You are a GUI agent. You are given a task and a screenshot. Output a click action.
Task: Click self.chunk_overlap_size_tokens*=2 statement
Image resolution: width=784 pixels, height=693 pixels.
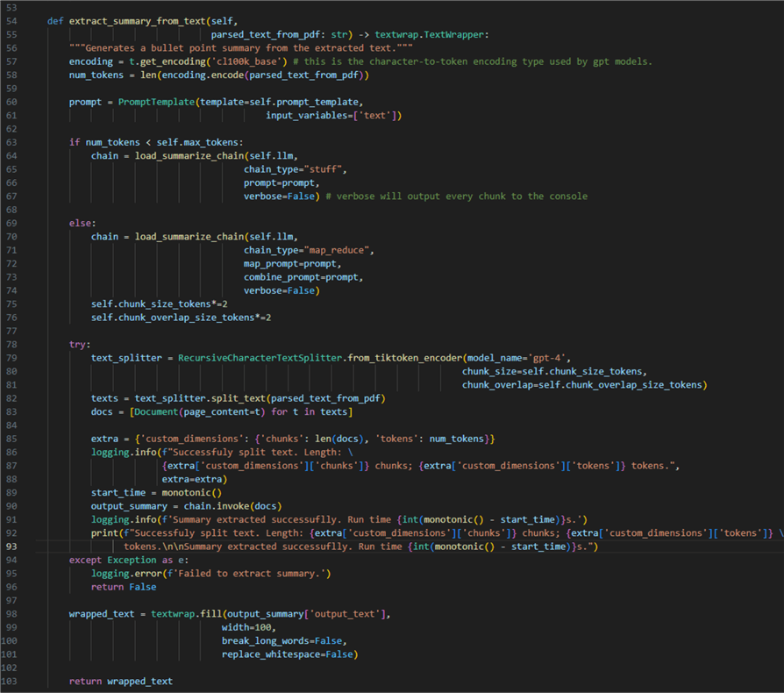pyautogui.click(x=181, y=318)
